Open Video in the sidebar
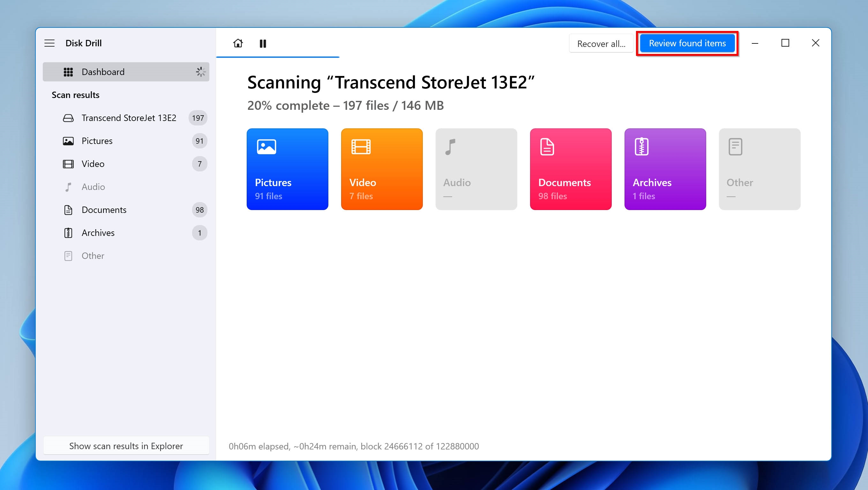 [x=126, y=164]
